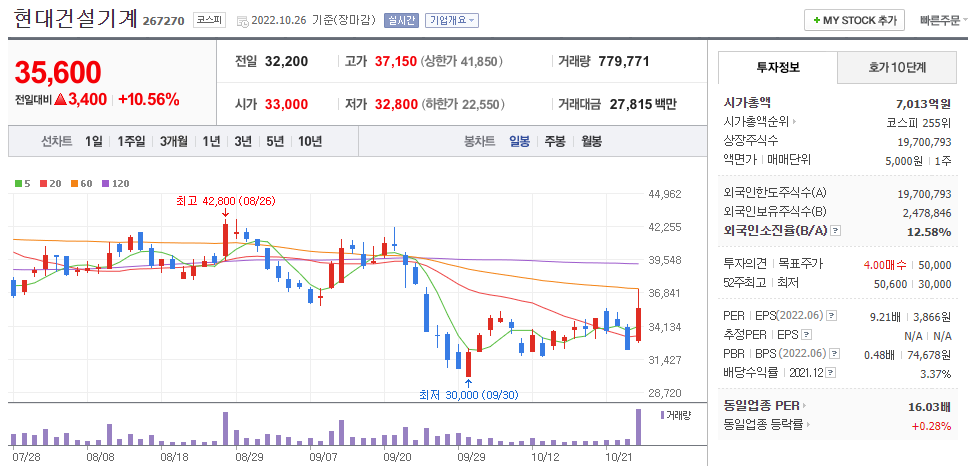The width and height of the screenshot is (971, 466).
Task: Click the arrow beside 동일업종 등락률
Action: pos(809,425)
